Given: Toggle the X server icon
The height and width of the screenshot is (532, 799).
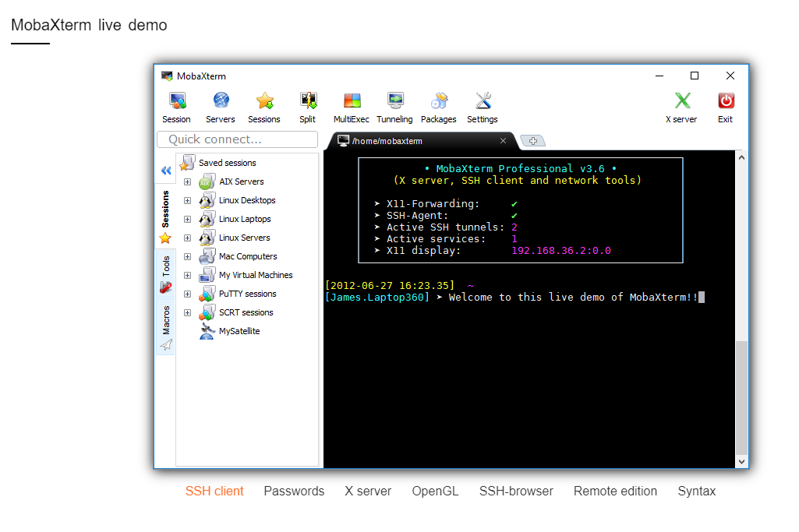Looking at the screenshot, I should point(682,100).
